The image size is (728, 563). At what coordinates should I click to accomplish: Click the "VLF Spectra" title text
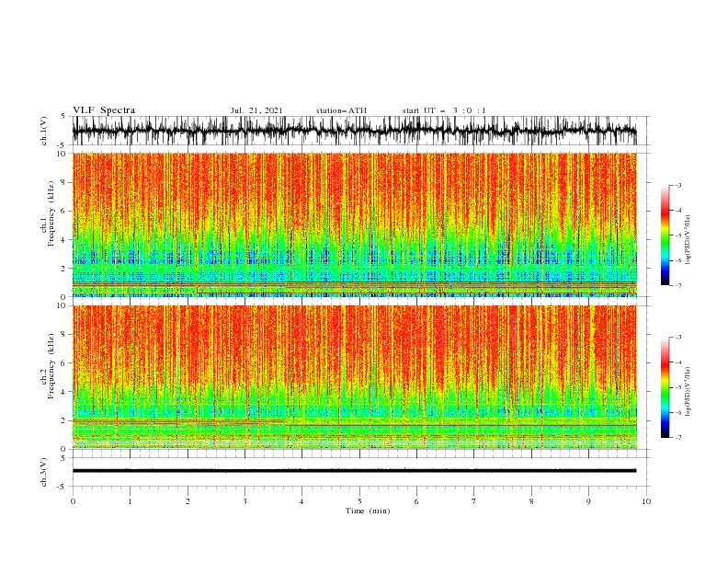104,110
